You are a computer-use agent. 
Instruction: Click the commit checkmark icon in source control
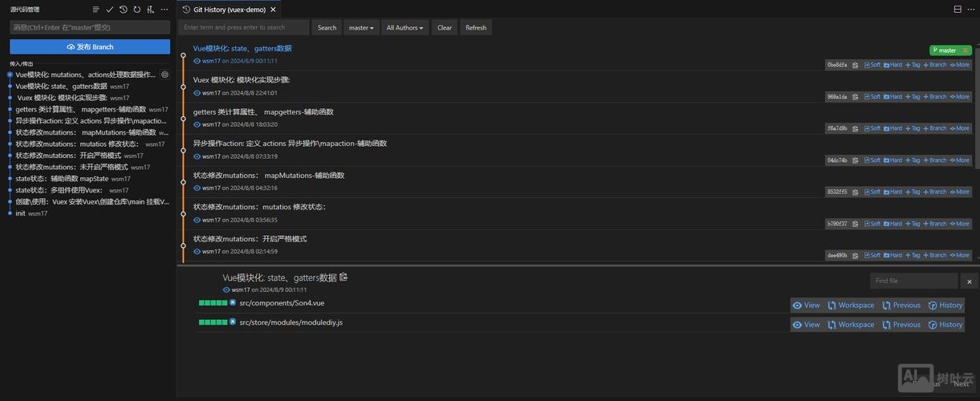[109, 10]
